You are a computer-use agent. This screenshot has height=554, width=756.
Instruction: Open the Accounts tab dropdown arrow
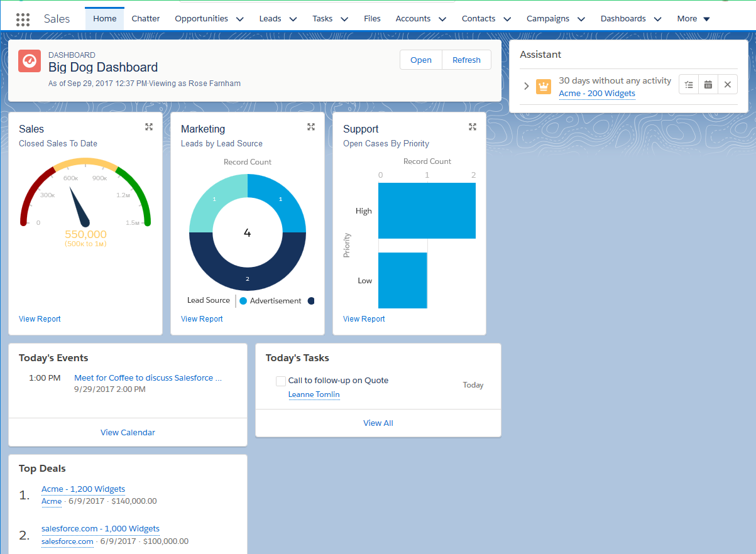(x=442, y=19)
